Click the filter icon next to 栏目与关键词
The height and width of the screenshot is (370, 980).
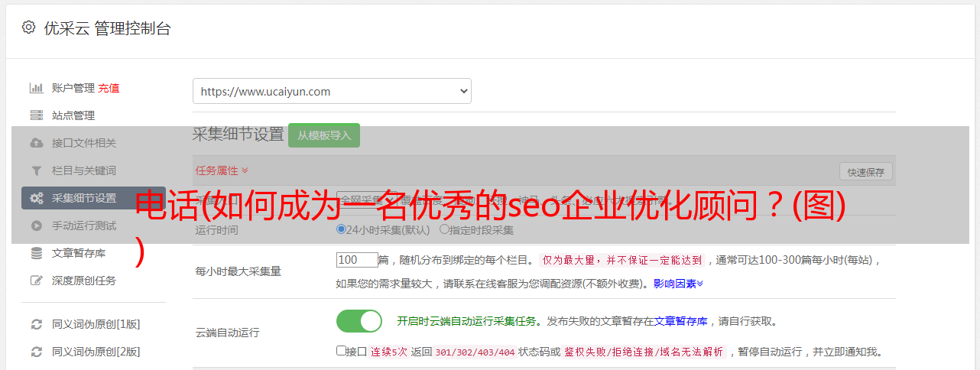(36, 170)
